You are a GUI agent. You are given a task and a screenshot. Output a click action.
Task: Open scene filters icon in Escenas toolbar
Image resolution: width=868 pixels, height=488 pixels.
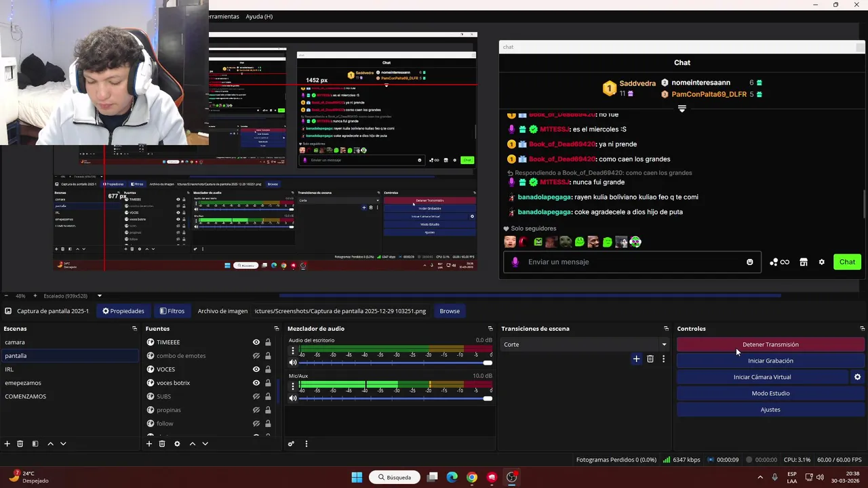35,444
